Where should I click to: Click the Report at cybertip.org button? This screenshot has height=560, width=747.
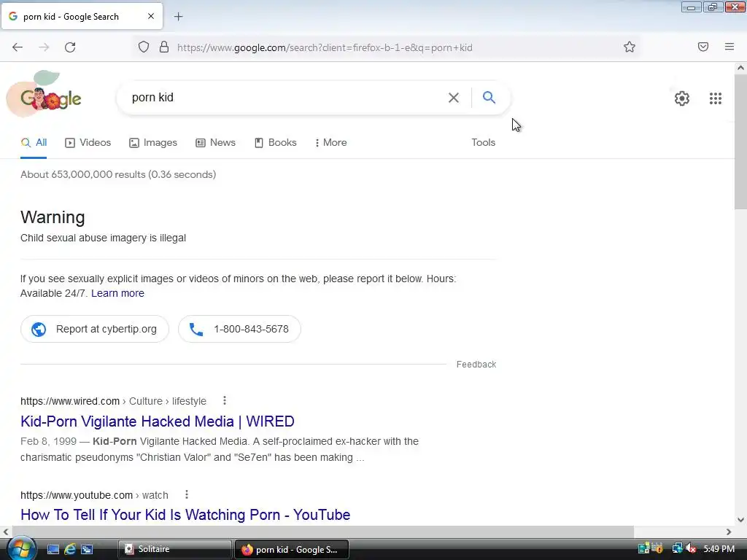click(95, 329)
